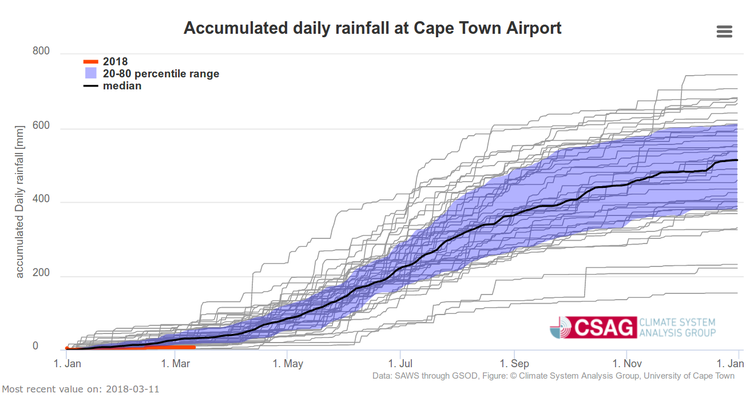750x397 pixels.
Task: Open the chart context hamburger menu
Action: tap(724, 32)
